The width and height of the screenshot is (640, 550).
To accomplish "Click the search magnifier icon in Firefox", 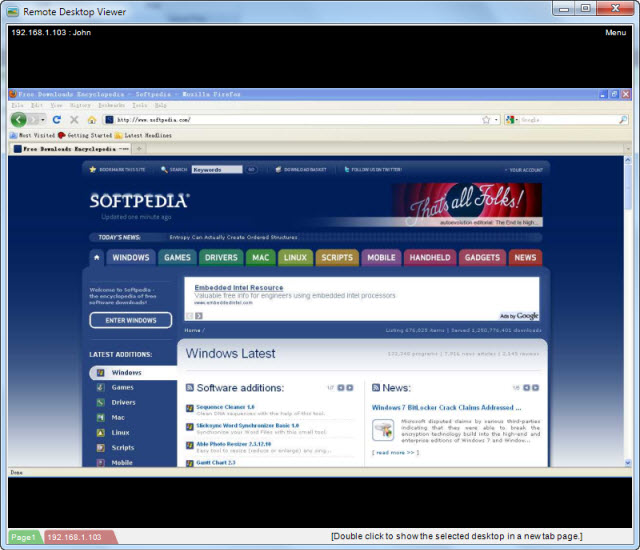I will click(x=623, y=120).
